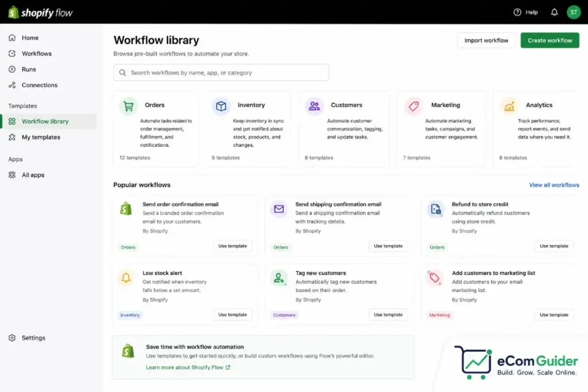Click the Orders shopping cart icon
This screenshot has height=392, width=588.
pos(128,106)
